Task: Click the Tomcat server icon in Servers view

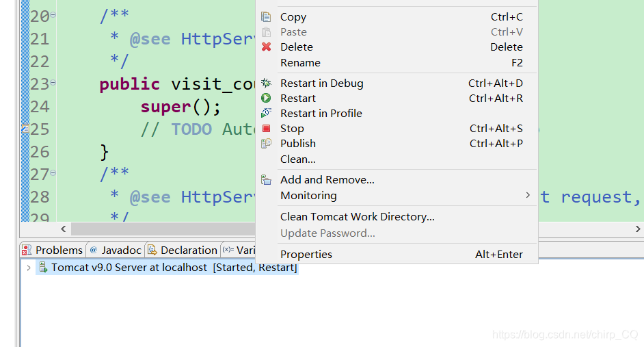Action: pyautogui.click(x=43, y=267)
